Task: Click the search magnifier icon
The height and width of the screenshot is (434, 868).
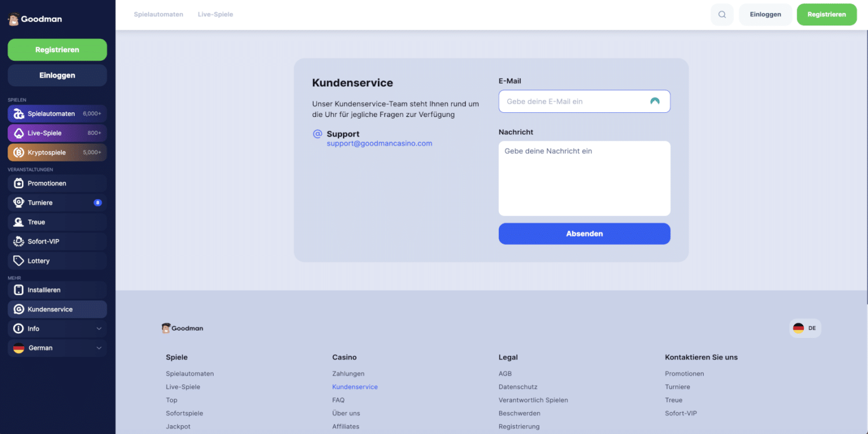Action: [x=722, y=14]
